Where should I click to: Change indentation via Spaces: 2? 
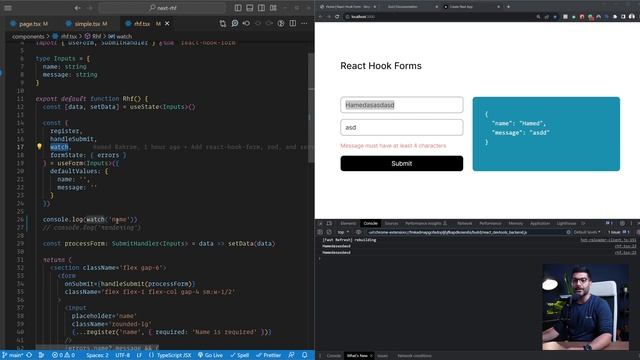tap(97, 355)
